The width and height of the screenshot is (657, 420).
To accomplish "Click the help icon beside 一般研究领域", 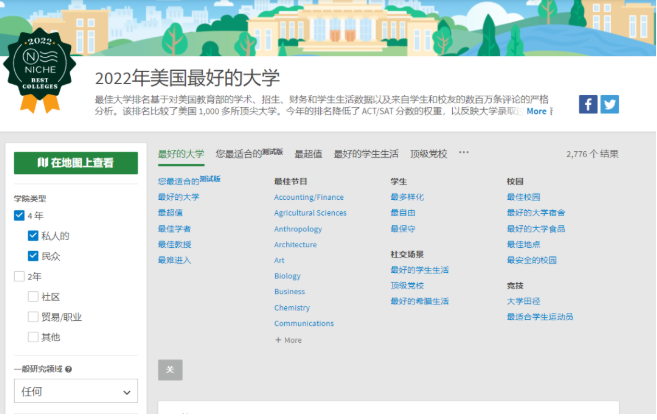I will pyautogui.click(x=69, y=369).
